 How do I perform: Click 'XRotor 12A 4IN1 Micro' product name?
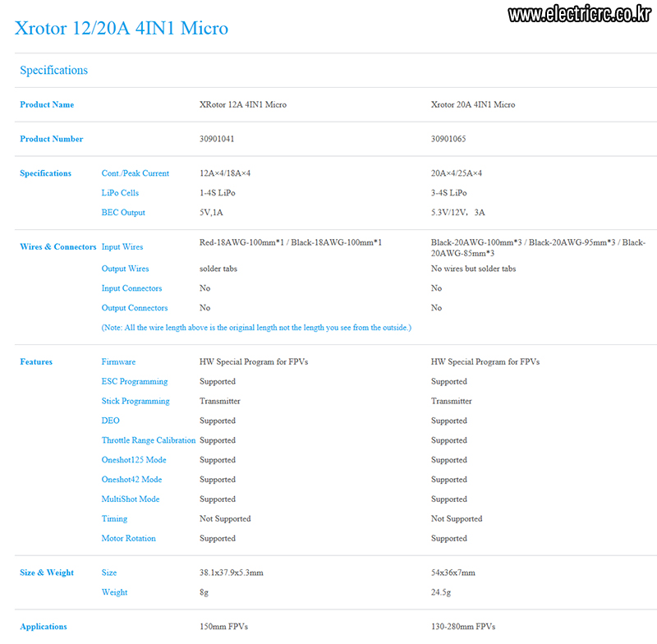[243, 104]
